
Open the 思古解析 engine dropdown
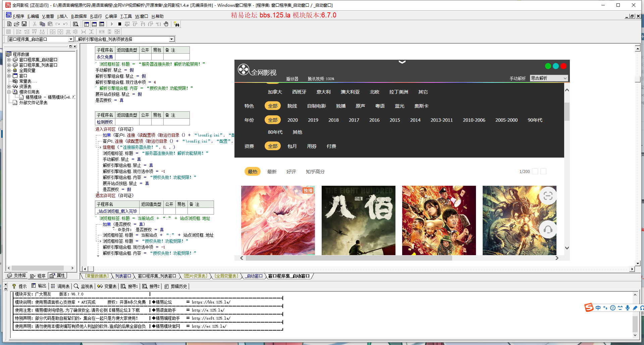click(x=549, y=78)
